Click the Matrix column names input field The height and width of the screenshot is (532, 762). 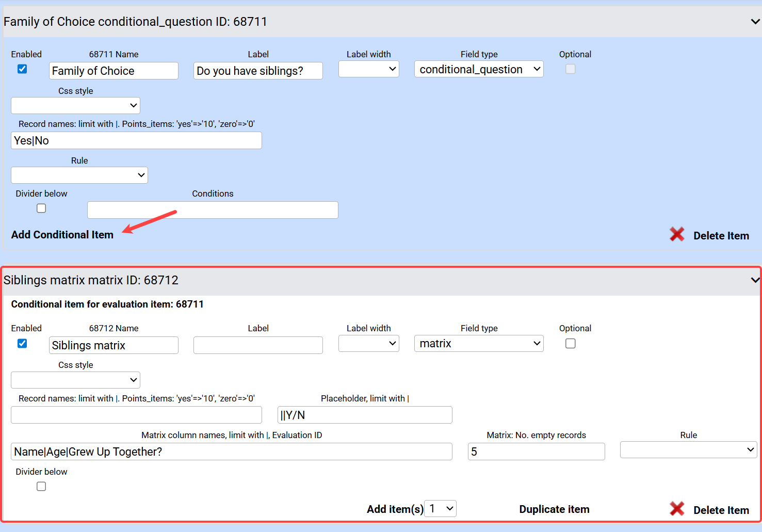[231, 452]
